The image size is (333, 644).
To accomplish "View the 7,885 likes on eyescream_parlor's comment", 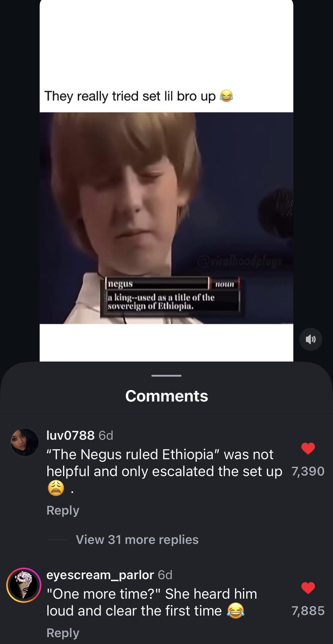I will pos(308,611).
